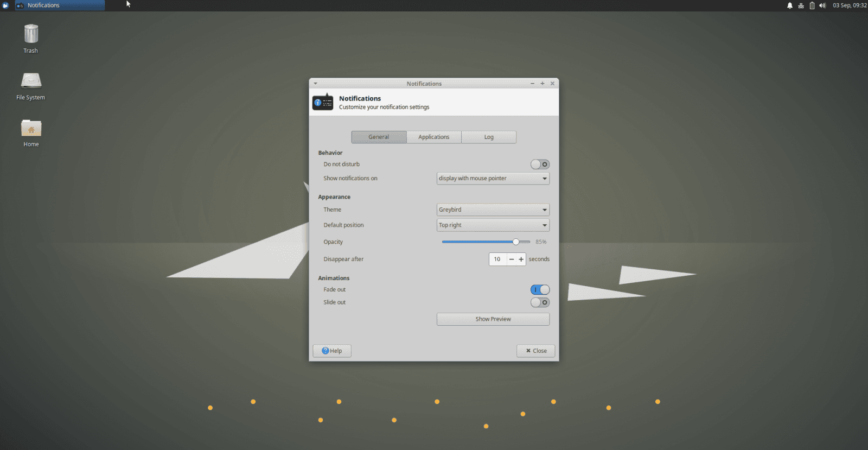Viewport: 868px width, 450px height.
Task: Click the notification bell in the top panel
Action: (790, 5)
